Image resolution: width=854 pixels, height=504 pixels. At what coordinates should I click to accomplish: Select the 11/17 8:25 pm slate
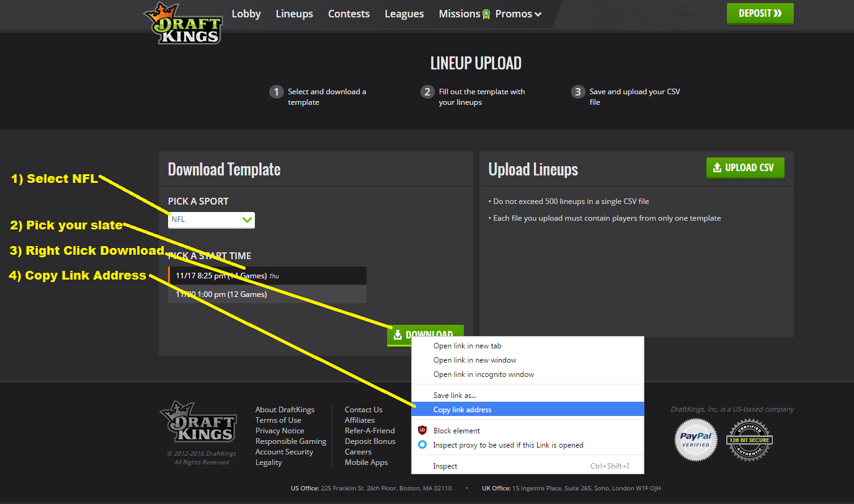point(267,275)
